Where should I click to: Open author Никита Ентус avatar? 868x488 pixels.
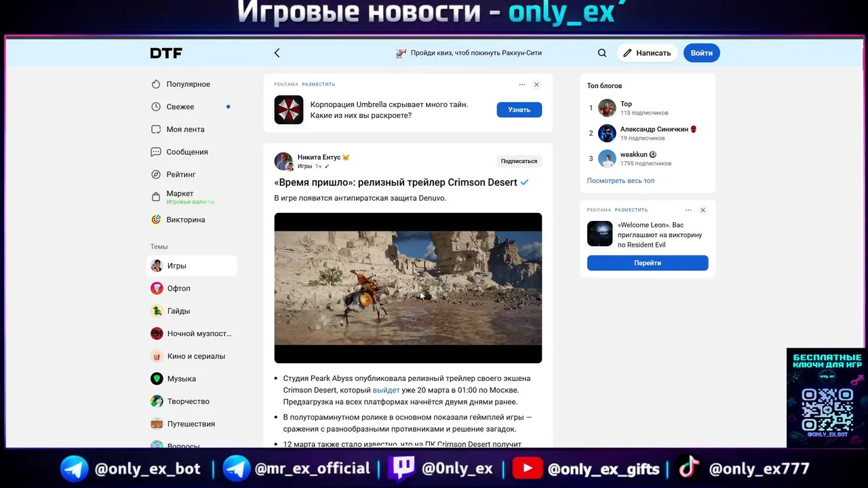(283, 161)
